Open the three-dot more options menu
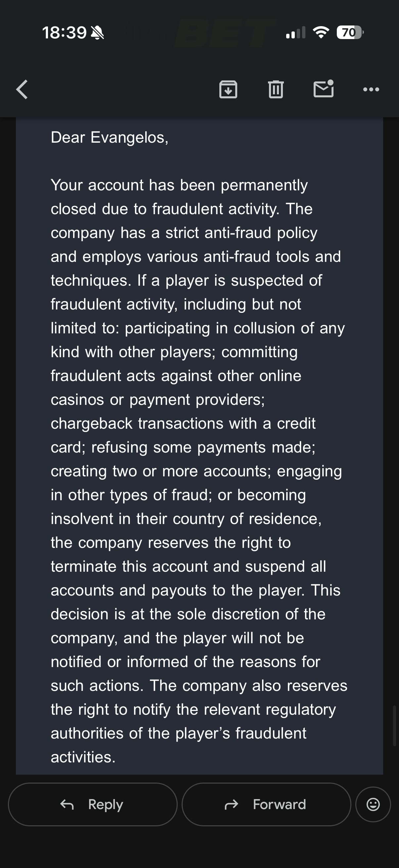Image resolution: width=399 pixels, height=868 pixels. point(371,90)
